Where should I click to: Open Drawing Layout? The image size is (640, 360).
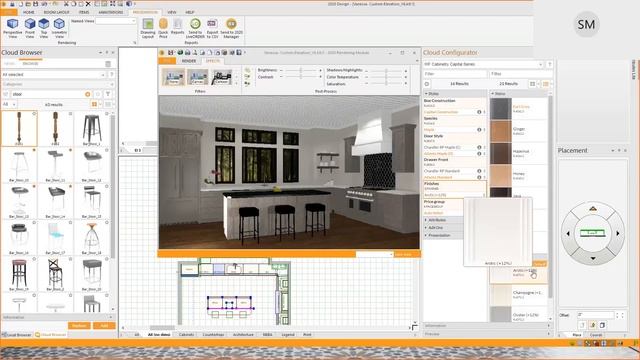tap(148, 28)
